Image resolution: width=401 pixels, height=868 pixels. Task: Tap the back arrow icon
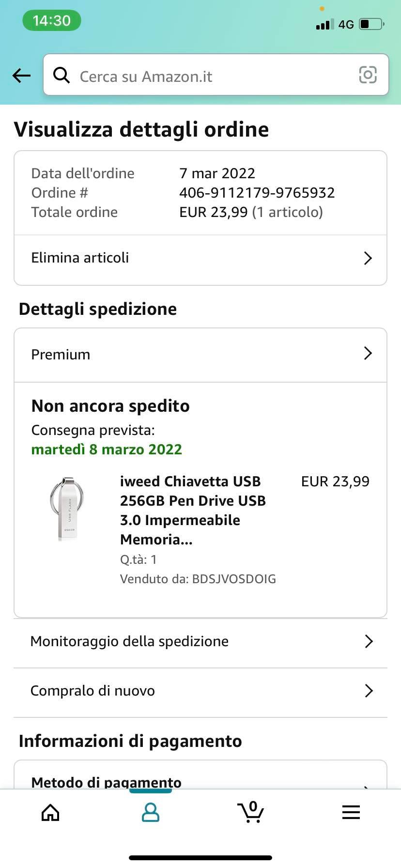[x=21, y=75]
